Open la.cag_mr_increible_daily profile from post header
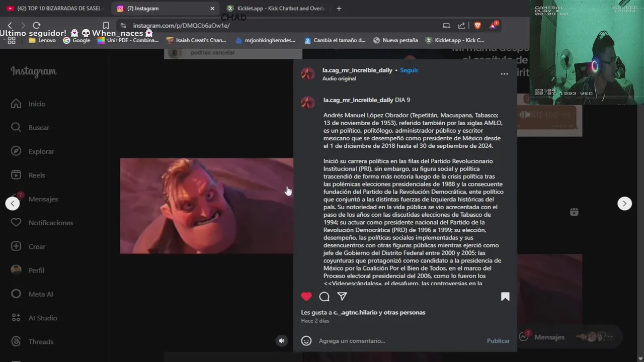 [357, 70]
